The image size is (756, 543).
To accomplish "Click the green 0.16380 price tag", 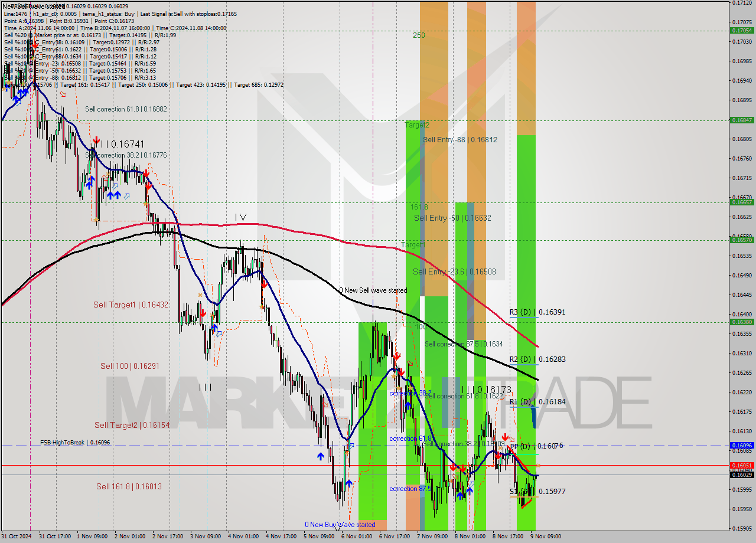I will click(x=741, y=322).
